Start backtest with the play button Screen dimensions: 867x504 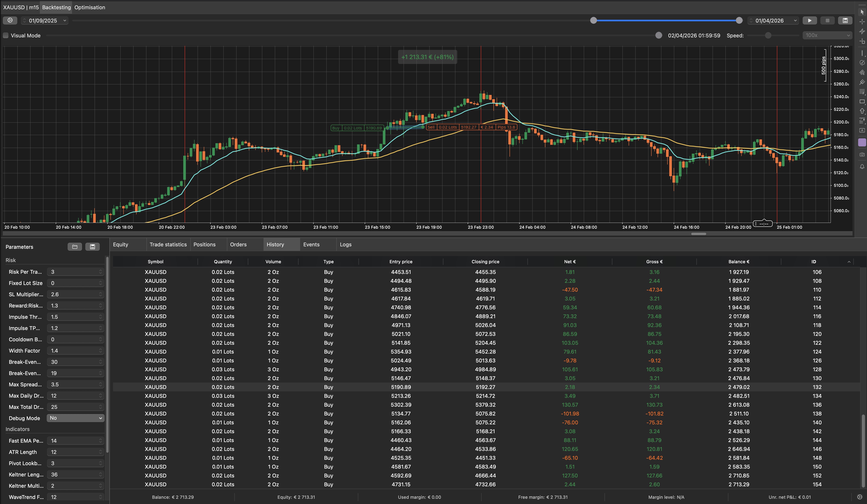pyautogui.click(x=809, y=21)
